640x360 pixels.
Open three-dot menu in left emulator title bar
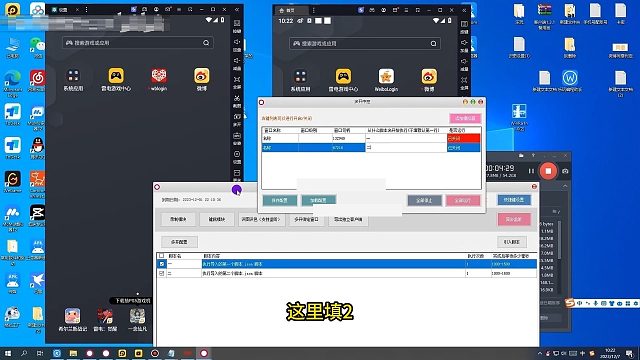click(87, 9)
